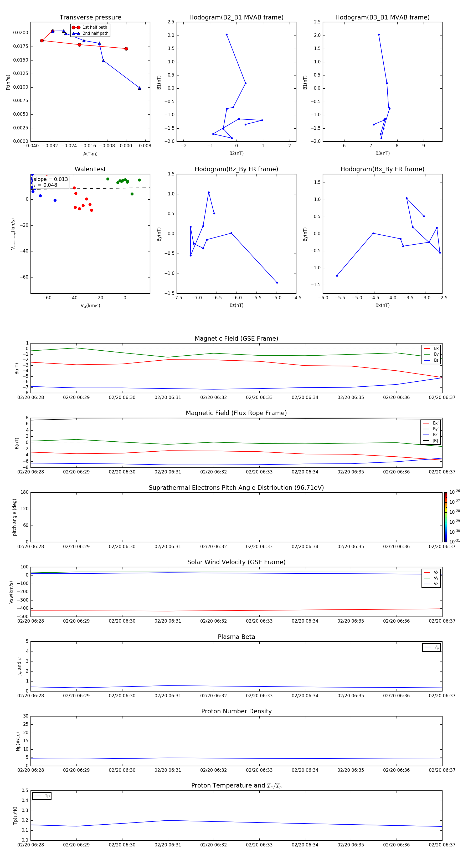Click the "Proton Temperature and Te/Tp" title
This screenshot has height=868, width=473.
pyautogui.click(x=236, y=786)
